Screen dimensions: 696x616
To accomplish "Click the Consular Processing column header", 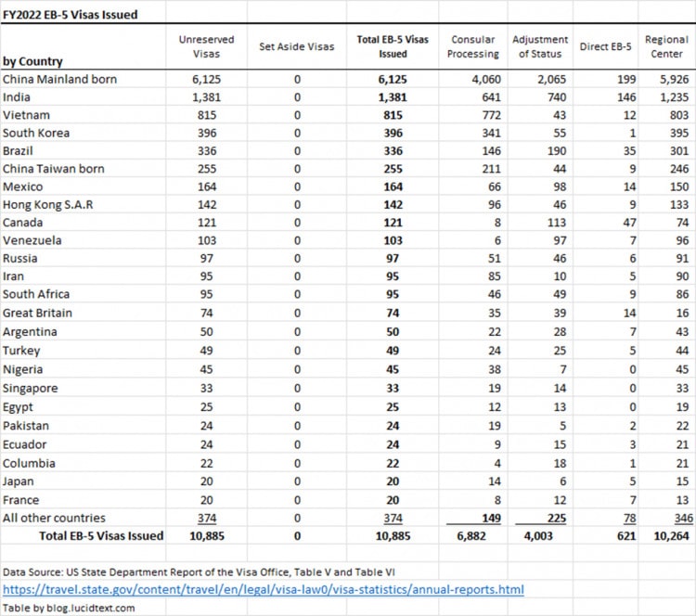I will point(472,46).
